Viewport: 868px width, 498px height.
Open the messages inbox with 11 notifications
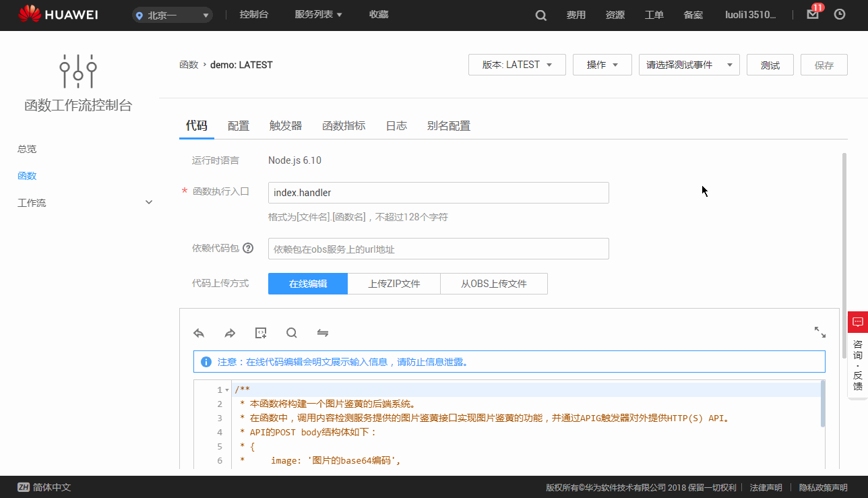coord(811,15)
